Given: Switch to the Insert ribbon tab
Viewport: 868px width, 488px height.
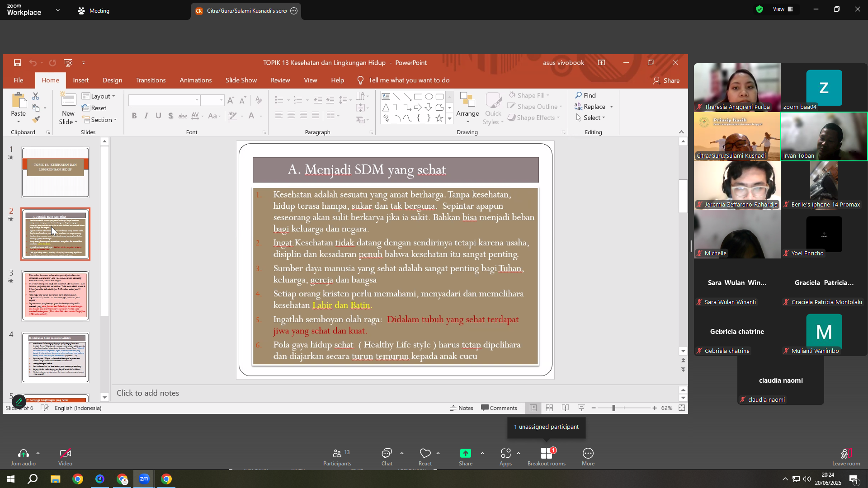Looking at the screenshot, I should pos(81,80).
